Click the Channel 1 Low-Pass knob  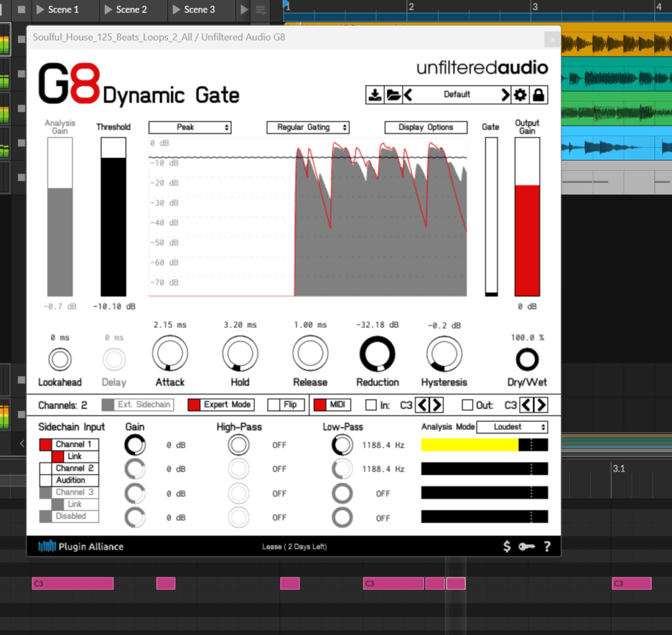click(x=343, y=445)
